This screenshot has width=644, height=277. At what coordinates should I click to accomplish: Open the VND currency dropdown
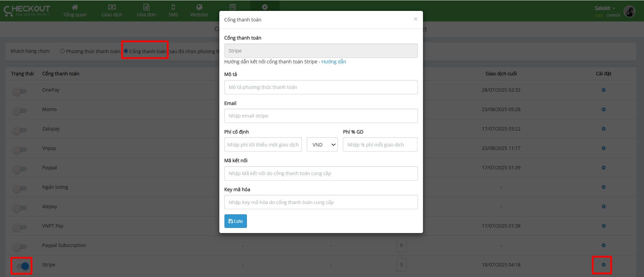(x=322, y=144)
